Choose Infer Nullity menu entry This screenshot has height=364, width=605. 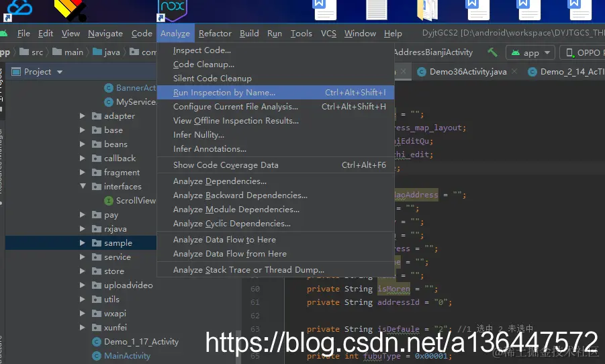275,135
